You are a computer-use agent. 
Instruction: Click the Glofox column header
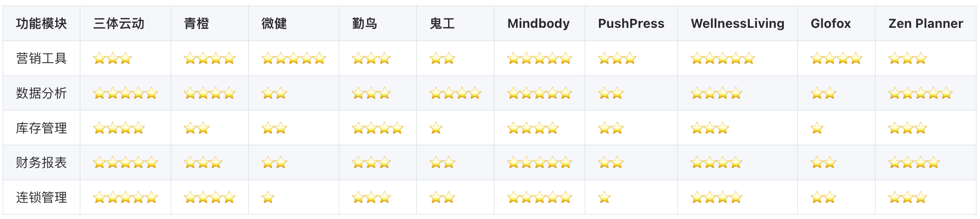pos(830,23)
